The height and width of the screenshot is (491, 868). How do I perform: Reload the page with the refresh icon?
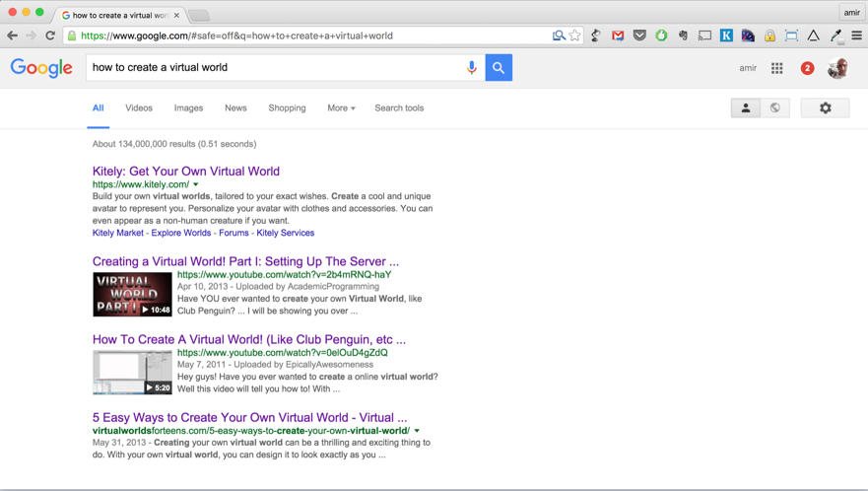click(x=50, y=35)
